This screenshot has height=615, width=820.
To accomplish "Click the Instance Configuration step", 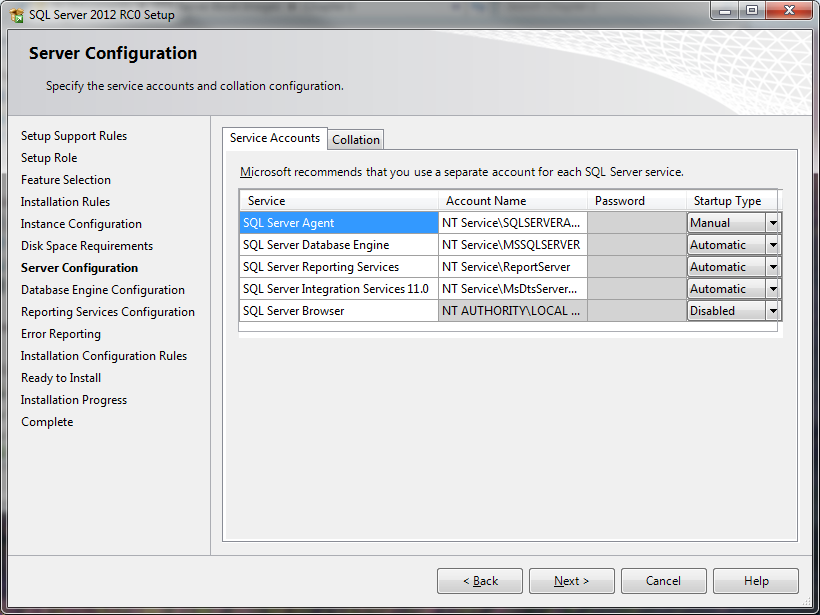I will tap(81, 224).
